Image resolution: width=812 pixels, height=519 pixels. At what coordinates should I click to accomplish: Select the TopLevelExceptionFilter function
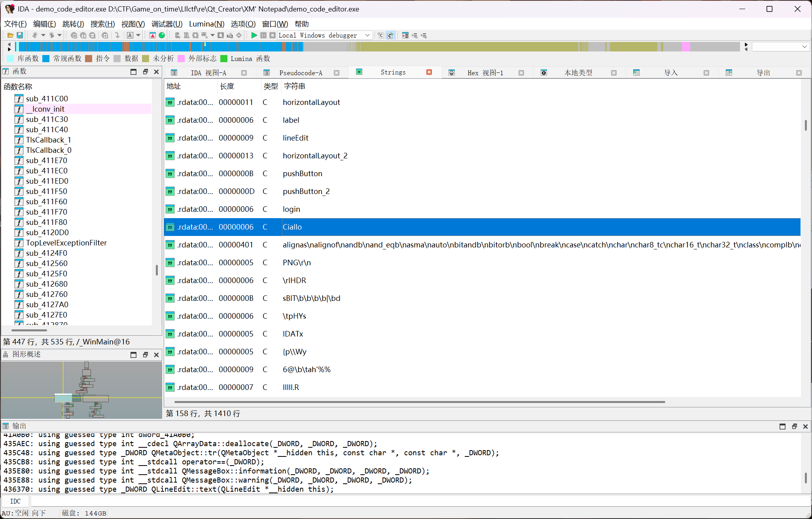66,243
